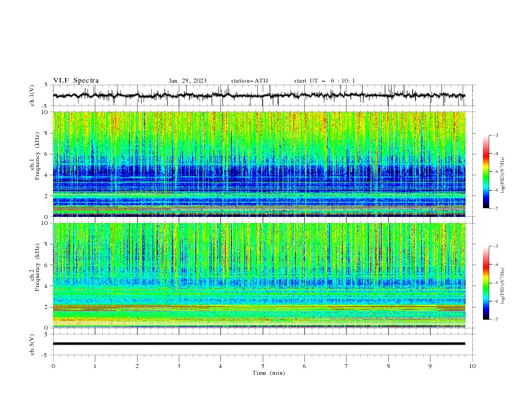Click the upper PSD color scale bar
Viewport: 532px width, 411px height.
[x=486, y=172]
